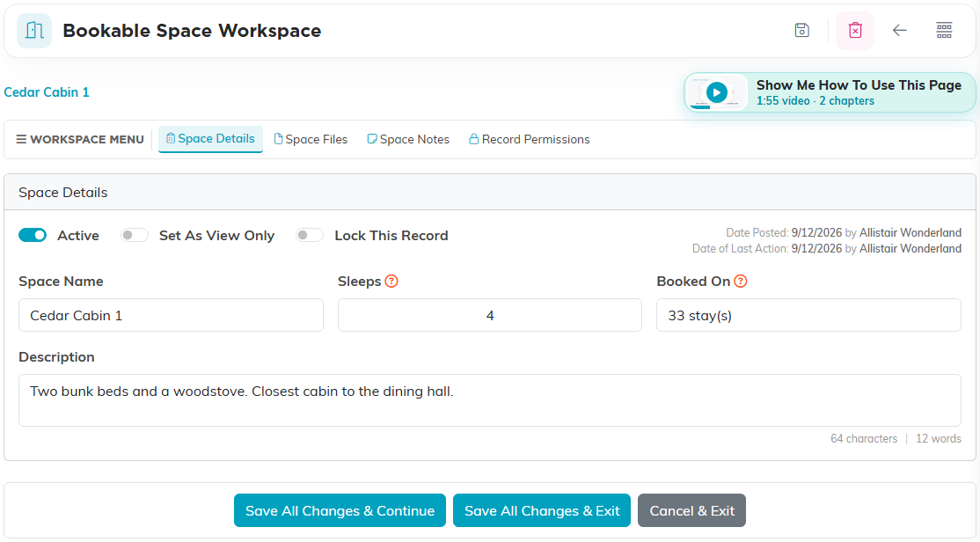Click the Date Posted author name
This screenshot has width=980, height=542.
coord(910,232)
